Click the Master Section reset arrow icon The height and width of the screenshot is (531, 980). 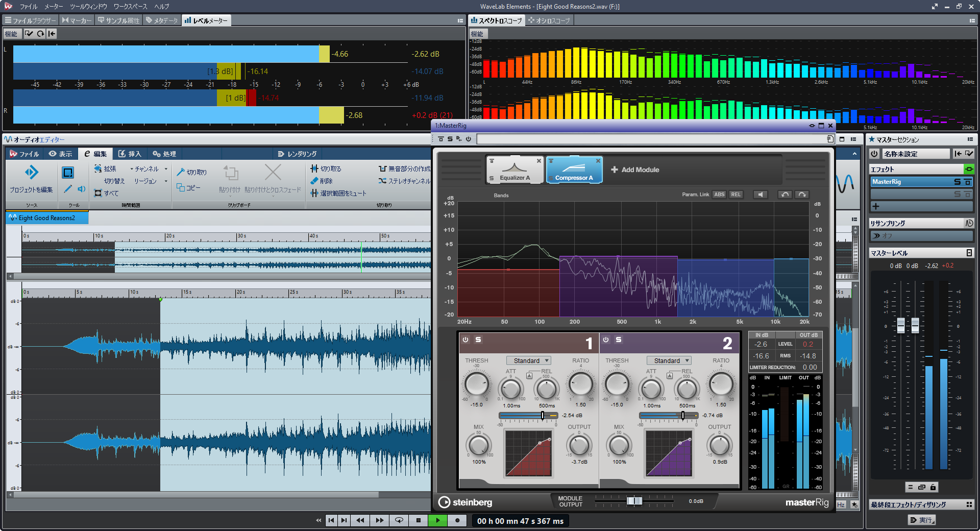coord(958,154)
